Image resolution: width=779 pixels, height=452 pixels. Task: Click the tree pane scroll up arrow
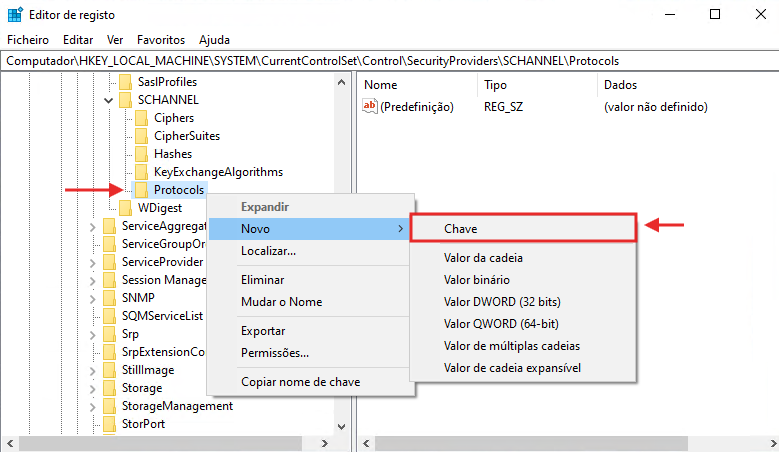point(341,82)
